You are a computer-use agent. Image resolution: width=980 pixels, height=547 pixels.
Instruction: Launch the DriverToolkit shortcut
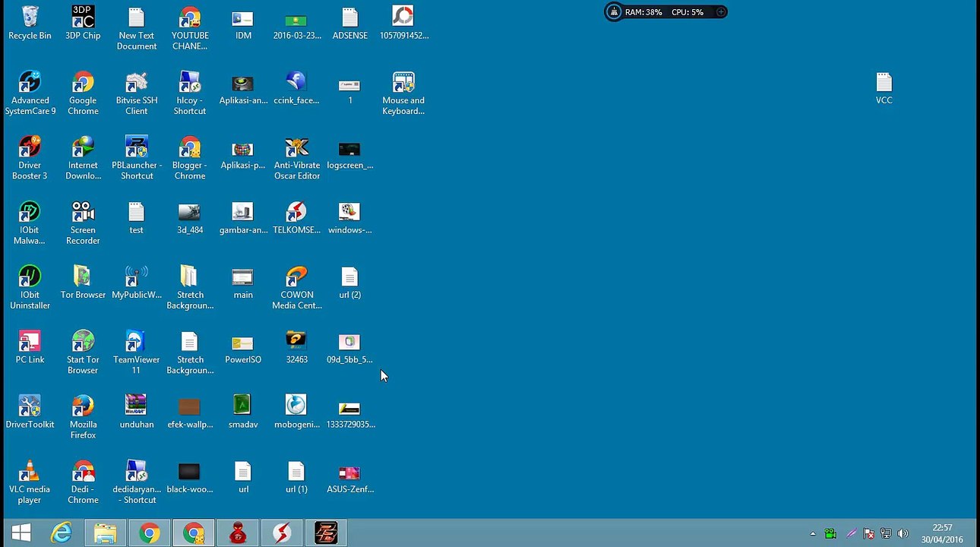point(30,412)
